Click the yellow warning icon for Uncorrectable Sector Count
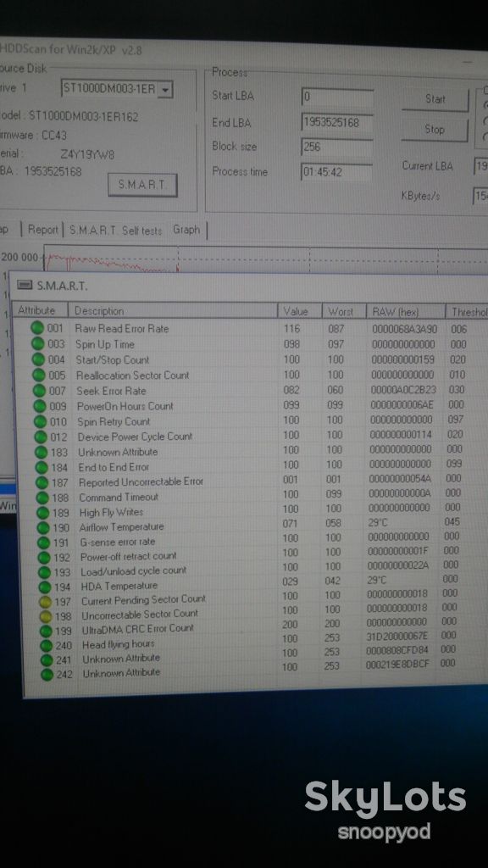The height and width of the screenshot is (868, 488). (46, 616)
